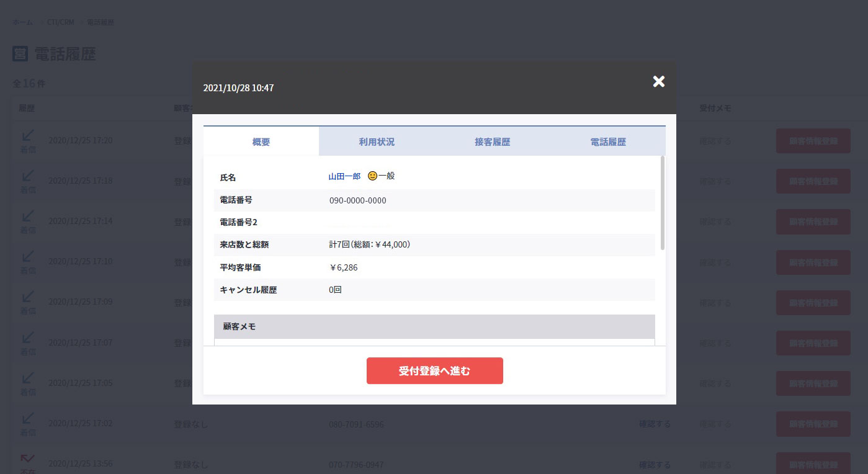
Task: Click incoming call arrow icon for 17:14
Action: (27, 216)
